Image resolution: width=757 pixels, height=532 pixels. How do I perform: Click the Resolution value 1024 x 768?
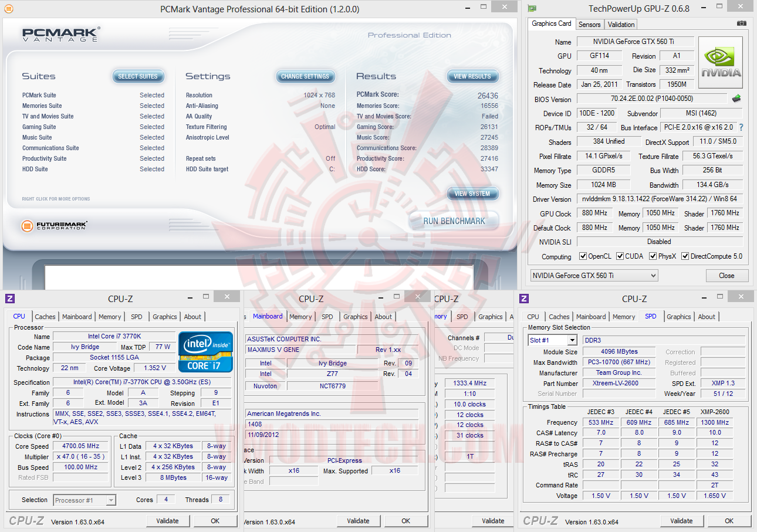pyautogui.click(x=319, y=95)
